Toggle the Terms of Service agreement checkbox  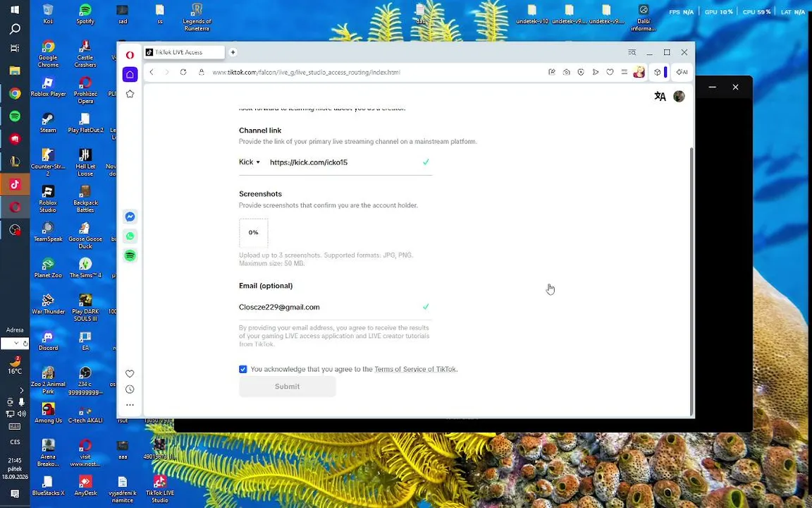click(243, 369)
